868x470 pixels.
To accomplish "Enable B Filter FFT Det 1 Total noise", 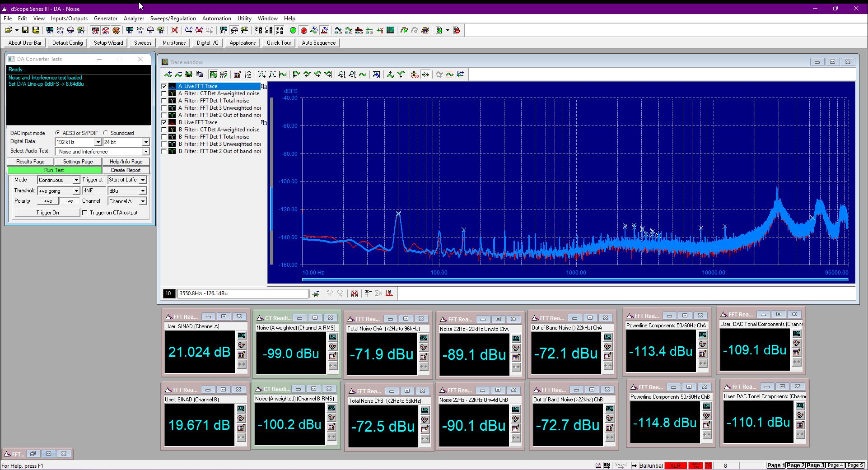I will point(164,137).
